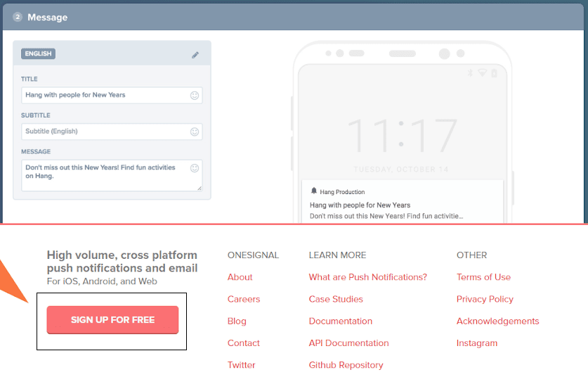
Task: Click the pencil edit icon beside ENGLISH
Action: tap(195, 55)
